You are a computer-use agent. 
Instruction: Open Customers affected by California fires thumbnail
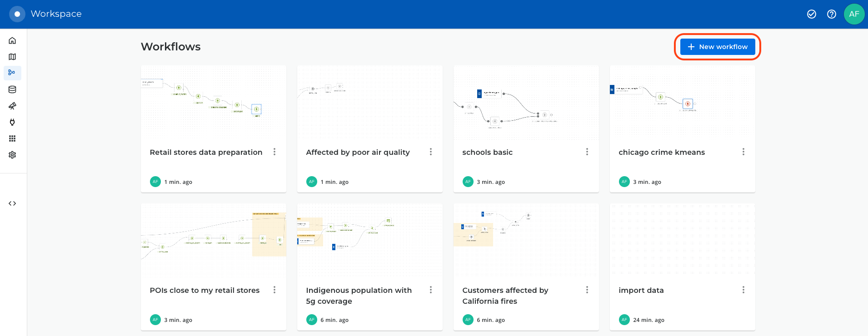click(x=526, y=241)
